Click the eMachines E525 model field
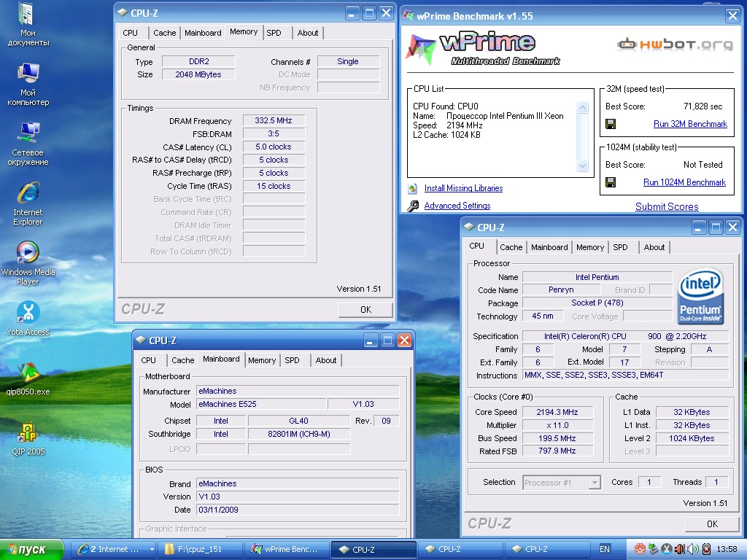 [262, 404]
